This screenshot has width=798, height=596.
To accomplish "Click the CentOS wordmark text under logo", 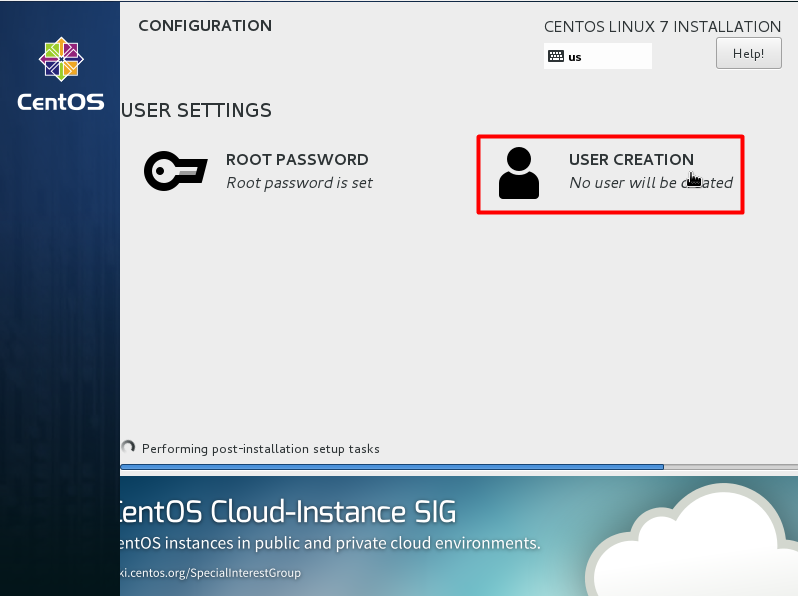I will 61,101.
